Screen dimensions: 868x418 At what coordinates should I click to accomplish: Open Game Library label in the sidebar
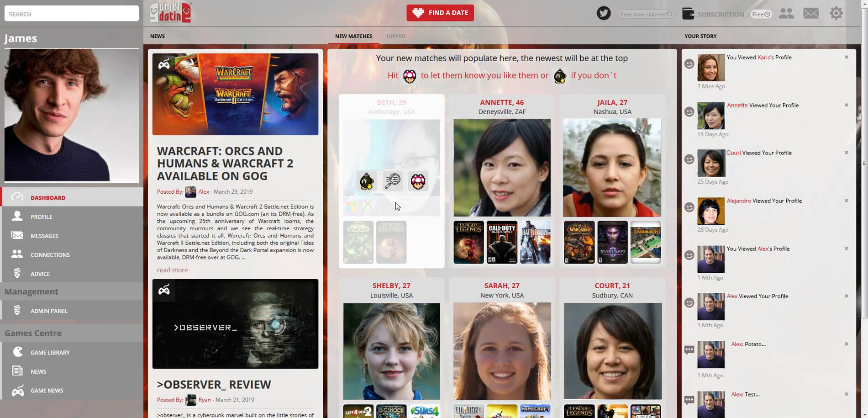click(50, 352)
